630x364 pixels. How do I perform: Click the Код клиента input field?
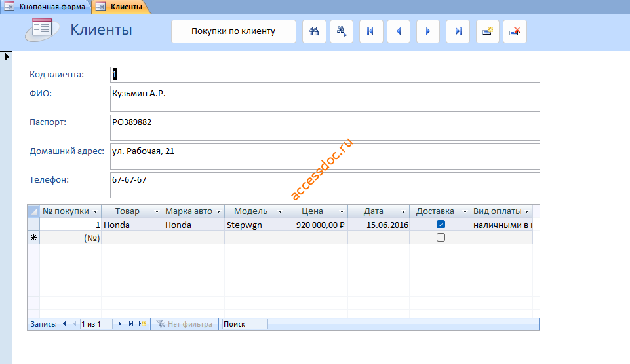(x=325, y=75)
